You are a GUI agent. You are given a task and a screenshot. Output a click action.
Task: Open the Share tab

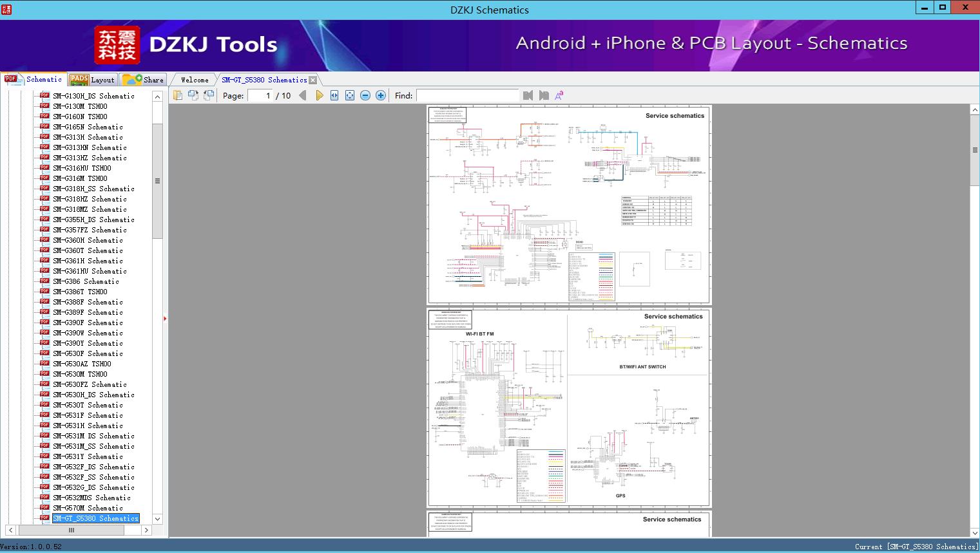coord(144,80)
